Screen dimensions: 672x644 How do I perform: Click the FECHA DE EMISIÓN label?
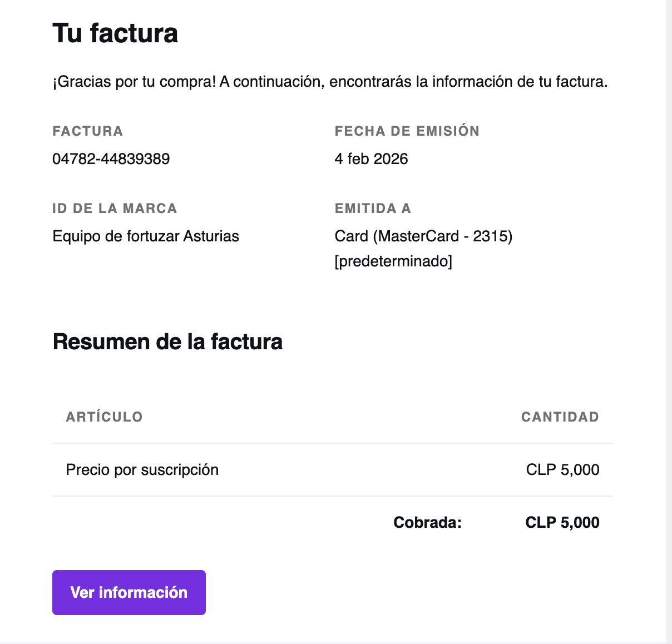(407, 131)
